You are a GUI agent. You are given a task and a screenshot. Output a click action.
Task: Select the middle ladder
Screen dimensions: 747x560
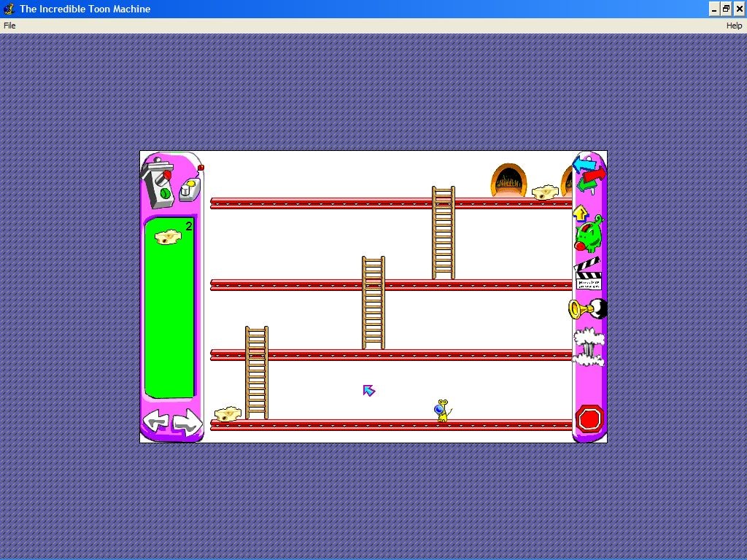[373, 303]
